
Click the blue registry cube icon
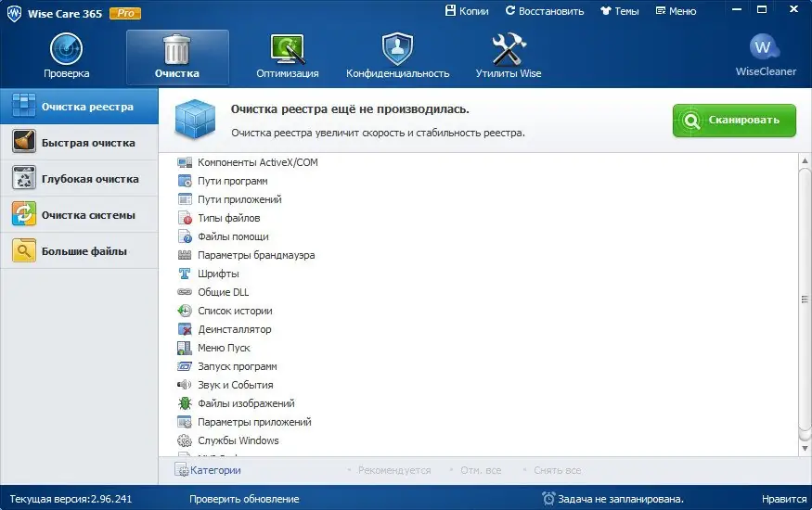coord(195,120)
